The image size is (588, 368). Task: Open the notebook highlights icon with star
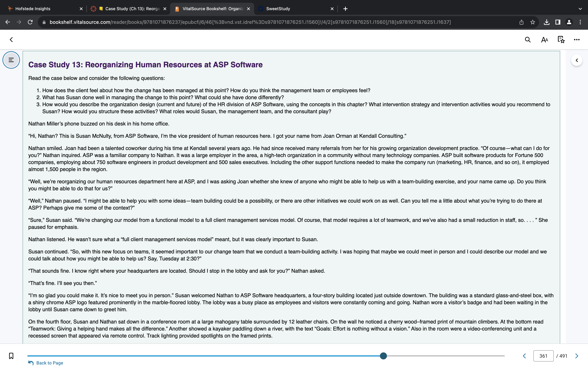(x=561, y=40)
